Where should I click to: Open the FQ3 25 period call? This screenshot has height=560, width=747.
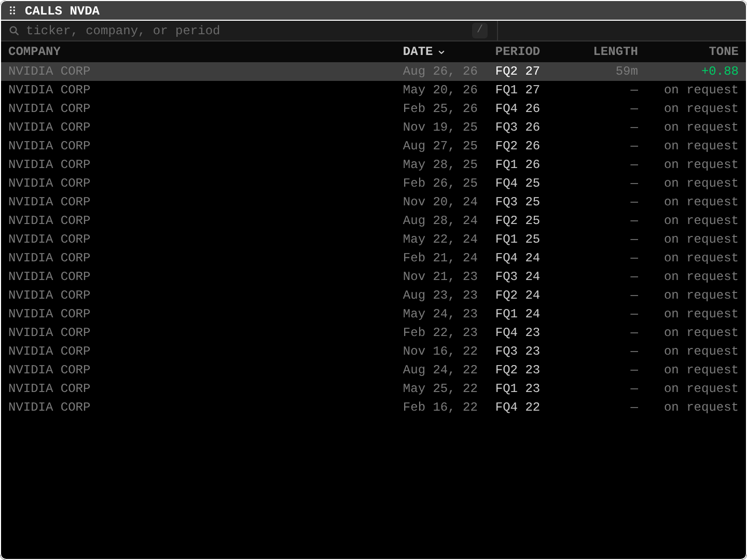(517, 202)
